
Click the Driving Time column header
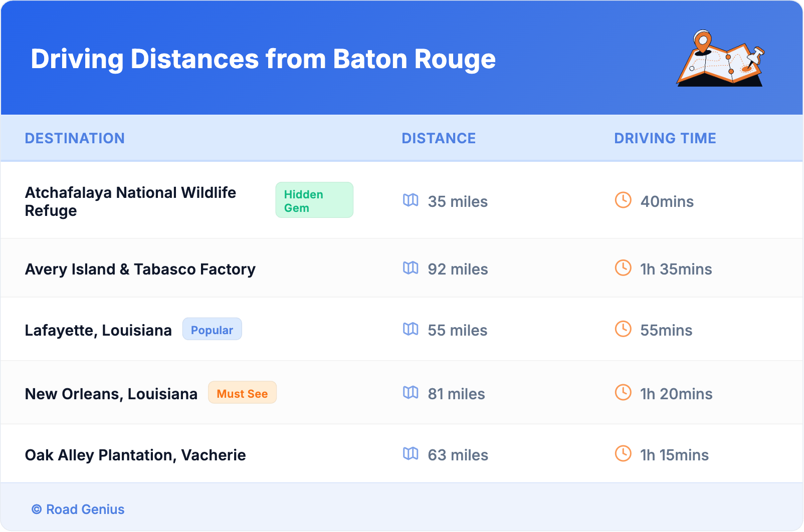665,138
